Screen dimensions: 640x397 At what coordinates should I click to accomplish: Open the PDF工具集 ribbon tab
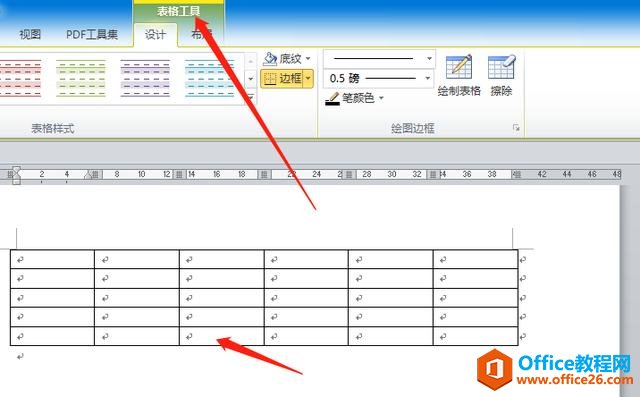click(92, 34)
